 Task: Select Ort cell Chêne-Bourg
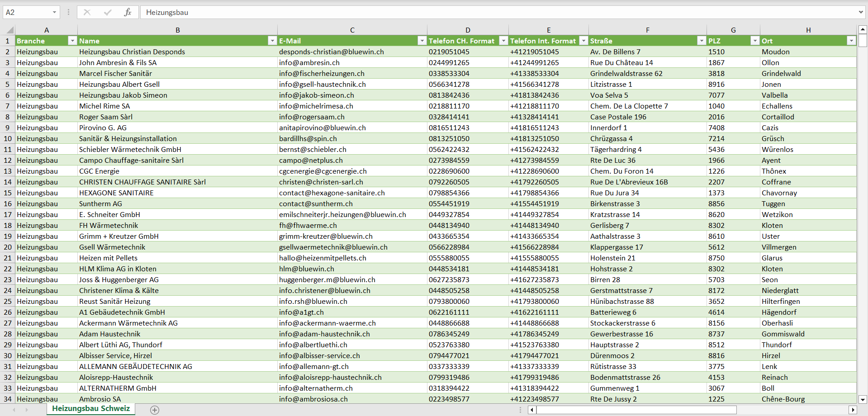(x=808, y=399)
